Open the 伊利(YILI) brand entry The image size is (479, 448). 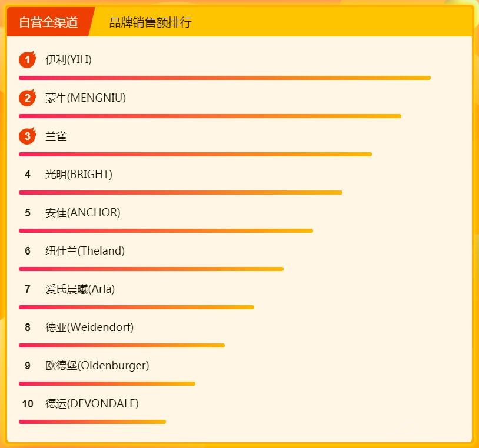[68, 60]
